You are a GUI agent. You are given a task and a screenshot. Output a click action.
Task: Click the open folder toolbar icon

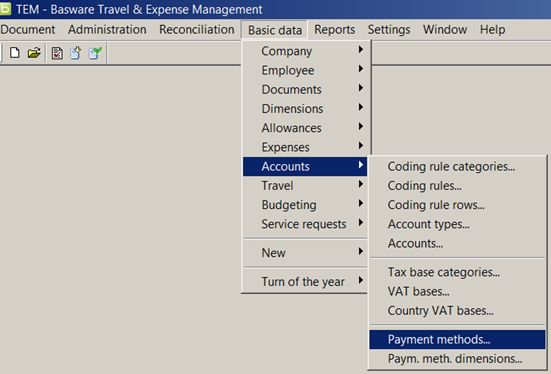click(34, 53)
